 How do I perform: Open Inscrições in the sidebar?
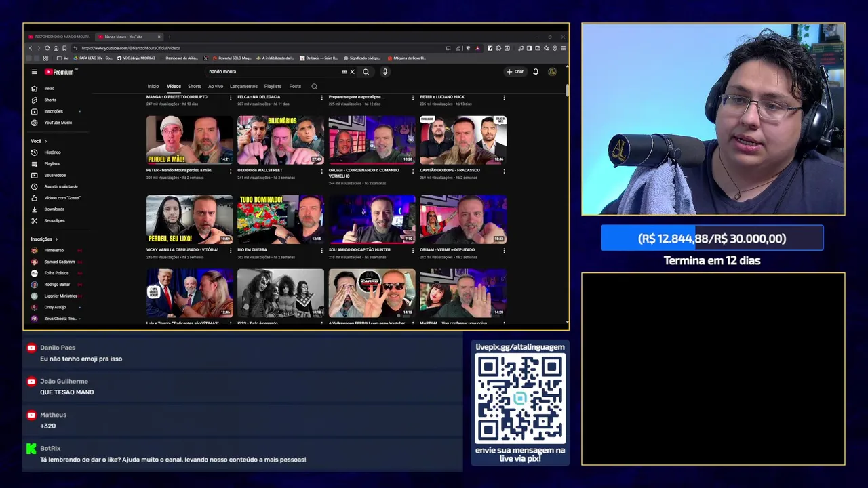click(53, 111)
